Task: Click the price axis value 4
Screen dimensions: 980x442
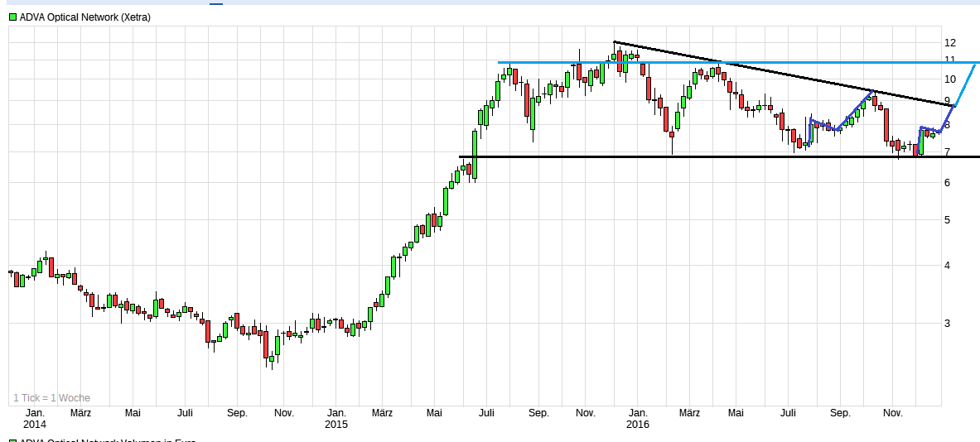Action: click(948, 266)
